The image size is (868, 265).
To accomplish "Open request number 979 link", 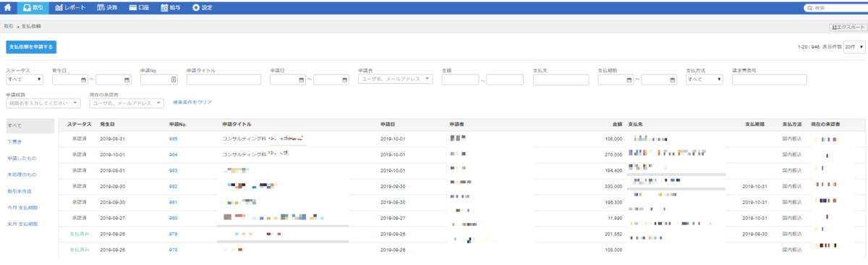I will coord(173,234).
